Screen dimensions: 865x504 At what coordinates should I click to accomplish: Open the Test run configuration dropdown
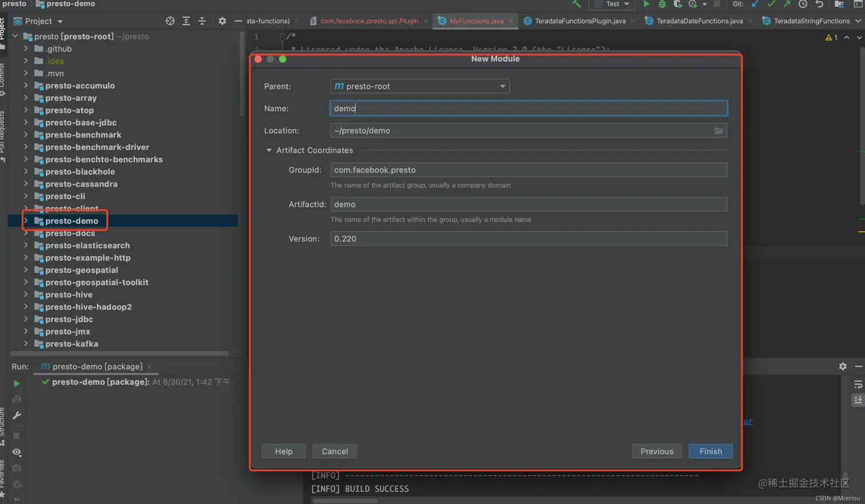612,4
